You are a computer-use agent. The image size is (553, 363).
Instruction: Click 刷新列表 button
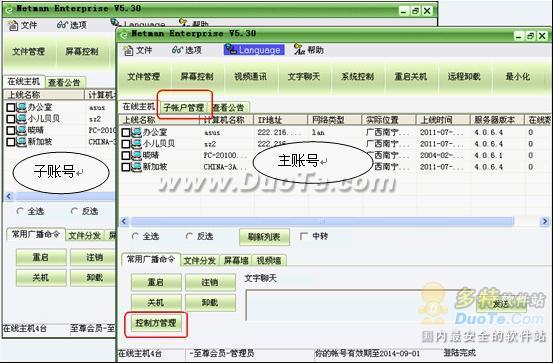point(265,236)
